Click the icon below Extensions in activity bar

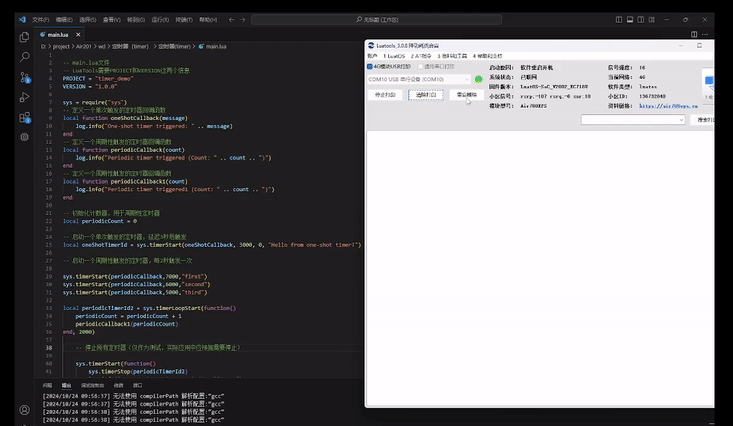coord(24,137)
